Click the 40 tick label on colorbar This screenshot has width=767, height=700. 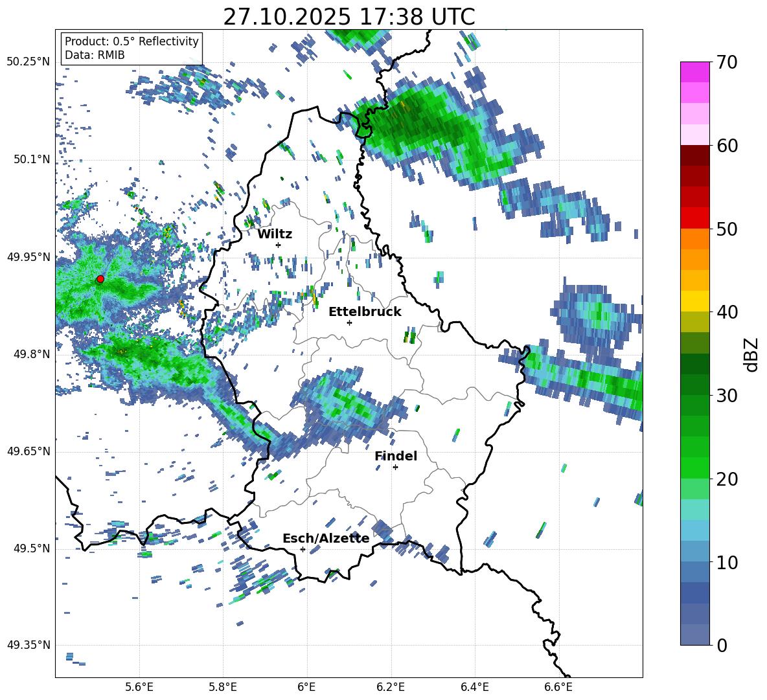pyautogui.click(x=726, y=312)
